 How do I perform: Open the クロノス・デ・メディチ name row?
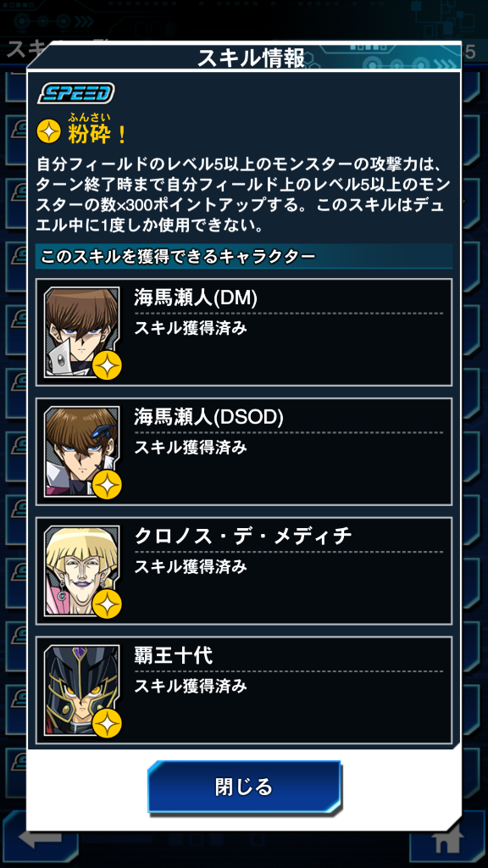244,571
